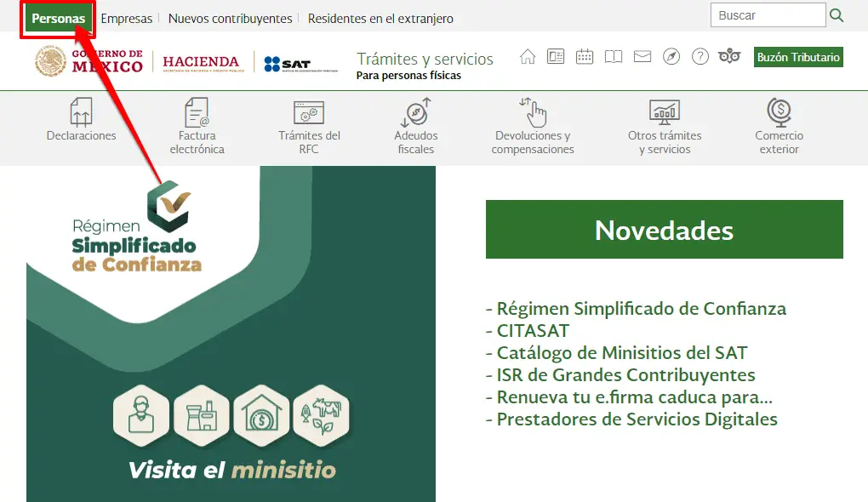Screen dimensions: 868x502
Task: Open Trámites del RFC section
Action: click(x=309, y=128)
